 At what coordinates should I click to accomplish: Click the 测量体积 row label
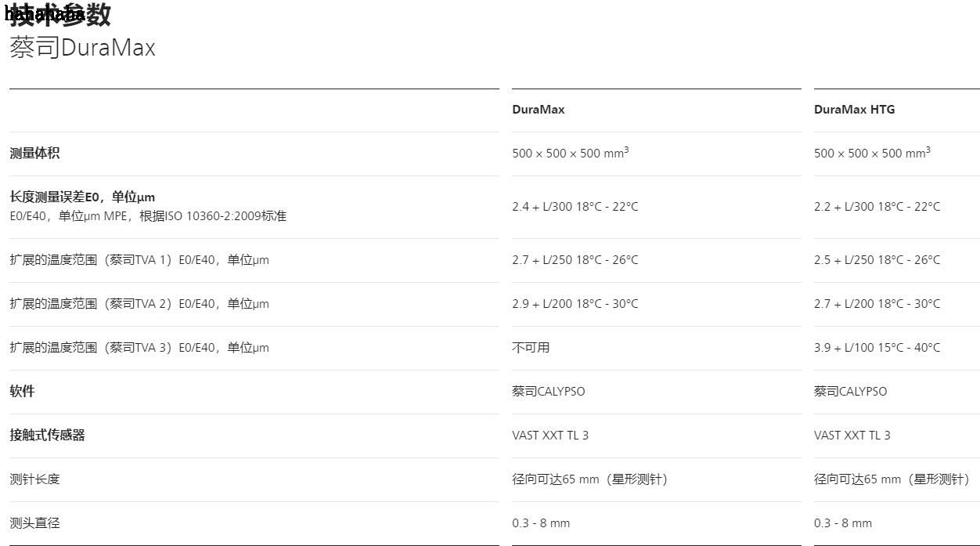point(34,154)
